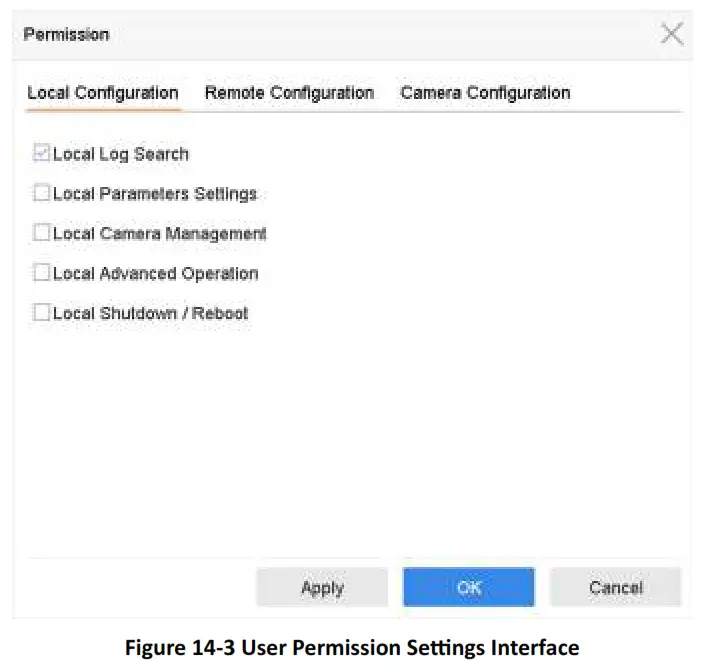Click the Figure 14-3 caption text
The height and width of the screenshot is (668, 719).
click(351, 647)
